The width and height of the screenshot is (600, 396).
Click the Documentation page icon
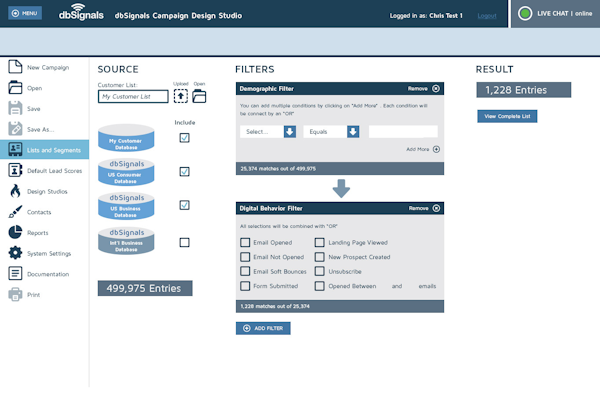pos(15,274)
